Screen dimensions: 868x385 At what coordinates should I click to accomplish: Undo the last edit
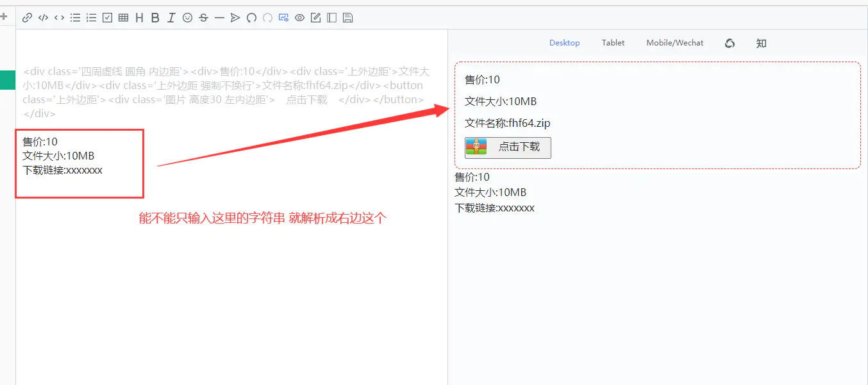[251, 18]
